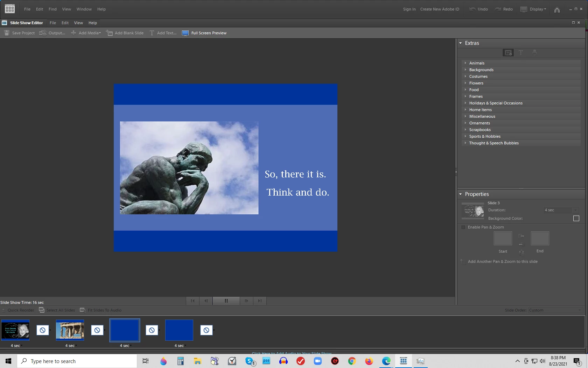
Task: Open the Output toolbar button
Action: click(x=52, y=33)
